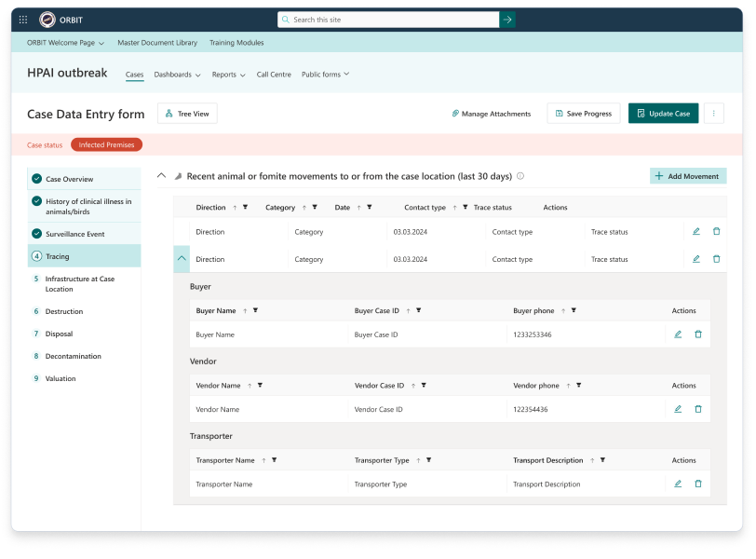Open the app launcher grid icon

[x=23, y=20]
